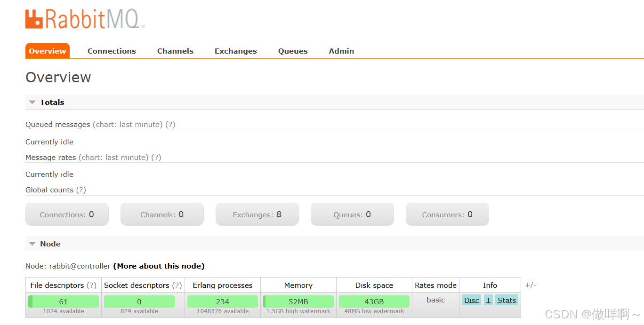Select the Queues tab
Screen dimensions: 644x325
click(293, 51)
